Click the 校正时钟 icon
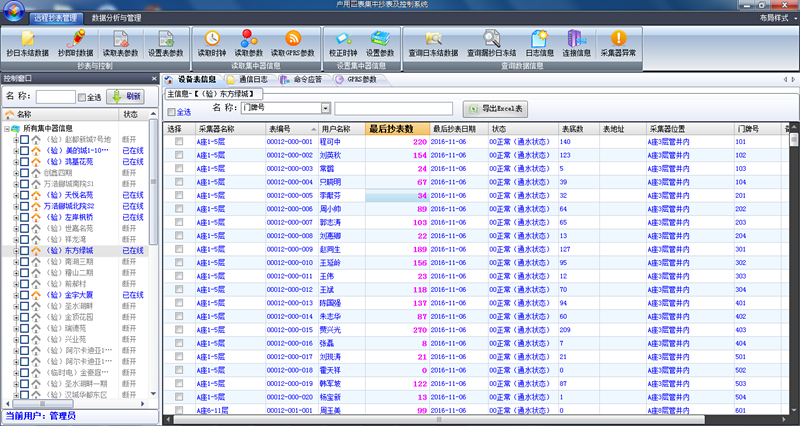This screenshot has height=426, width=800. click(343, 39)
